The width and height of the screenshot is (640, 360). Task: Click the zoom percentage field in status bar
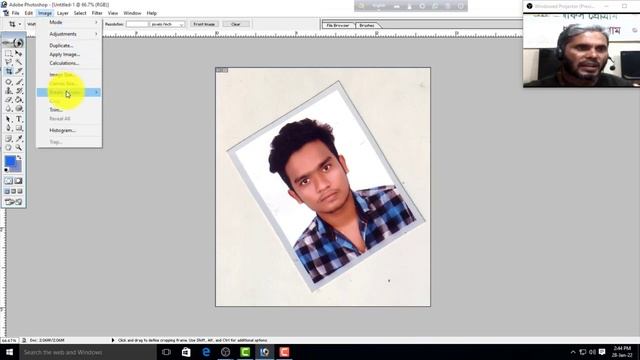(9, 340)
